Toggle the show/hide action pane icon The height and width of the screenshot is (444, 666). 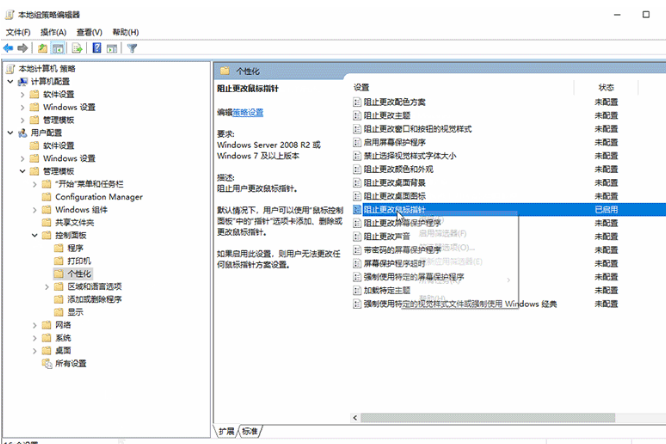(112, 48)
